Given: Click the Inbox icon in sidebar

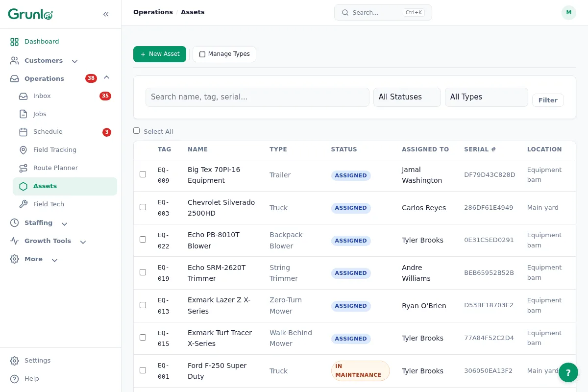Looking at the screenshot, I should [24, 96].
